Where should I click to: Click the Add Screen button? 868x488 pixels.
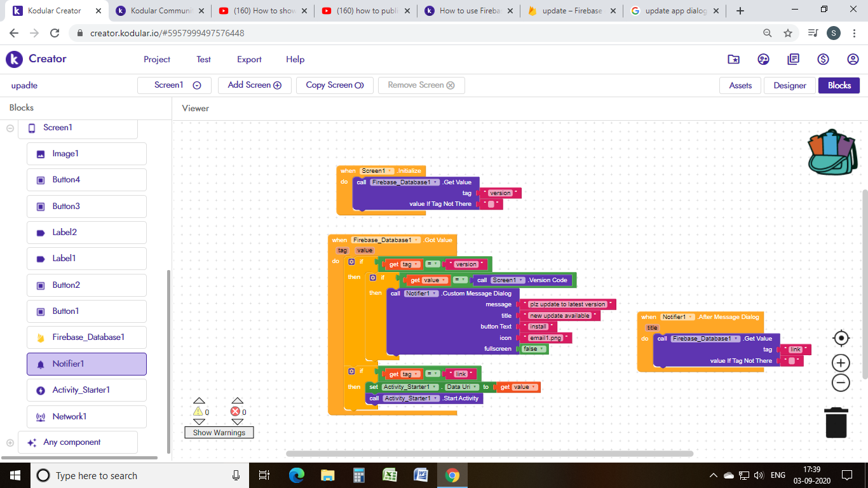point(255,85)
